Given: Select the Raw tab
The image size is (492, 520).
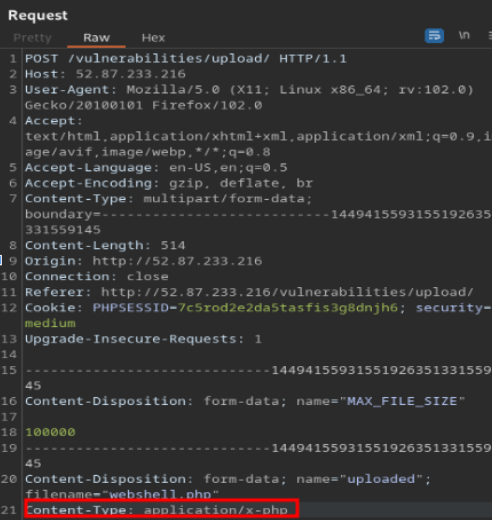Looking at the screenshot, I should coord(96,38).
